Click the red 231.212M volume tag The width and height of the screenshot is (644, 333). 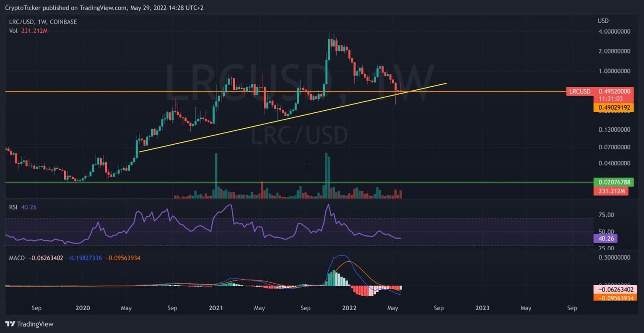[610, 191]
